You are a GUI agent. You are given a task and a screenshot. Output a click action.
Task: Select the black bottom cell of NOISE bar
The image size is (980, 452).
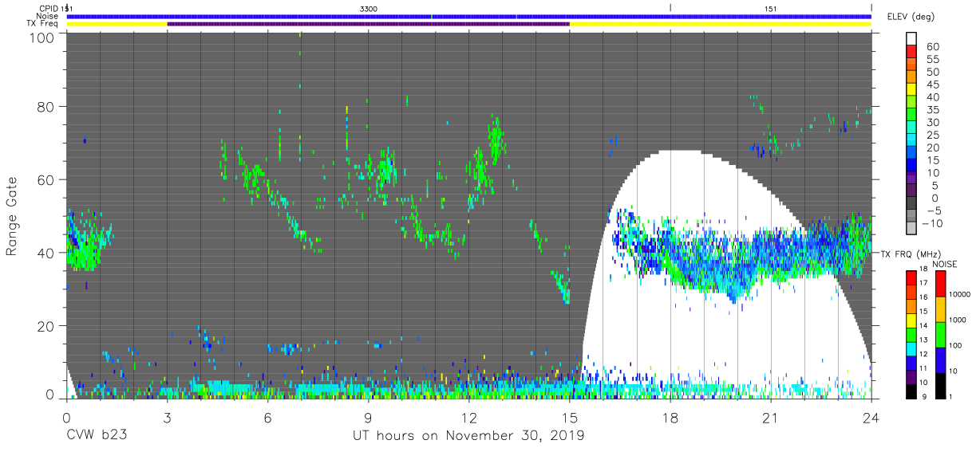(x=942, y=386)
